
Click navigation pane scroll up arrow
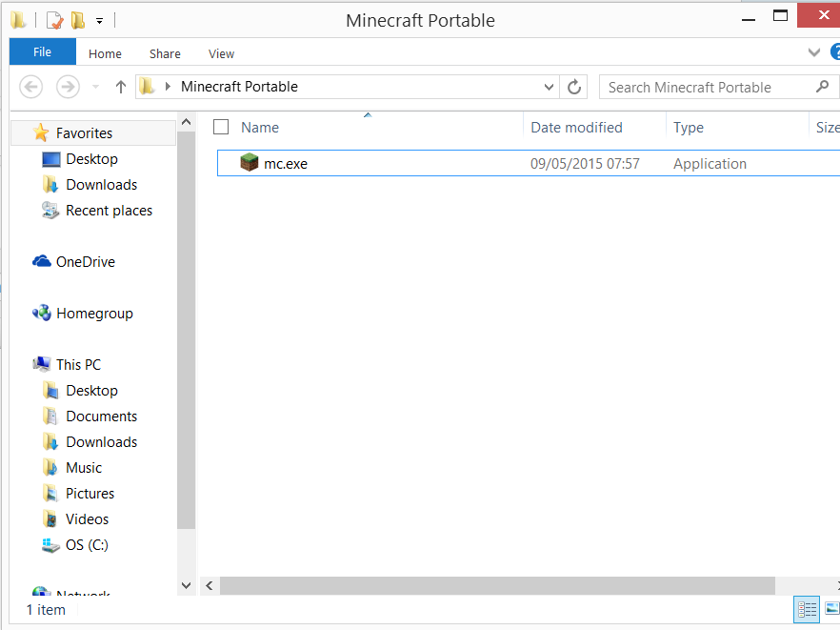(186, 122)
